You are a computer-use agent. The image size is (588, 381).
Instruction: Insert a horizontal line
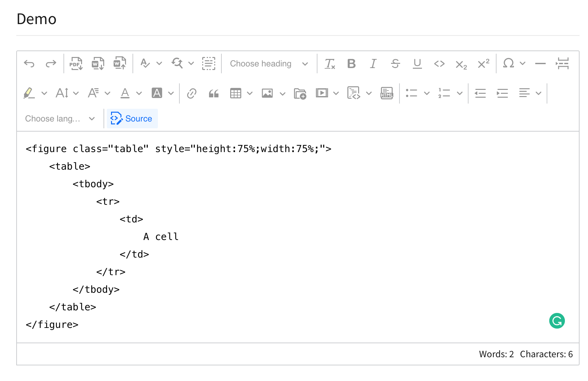pos(540,63)
